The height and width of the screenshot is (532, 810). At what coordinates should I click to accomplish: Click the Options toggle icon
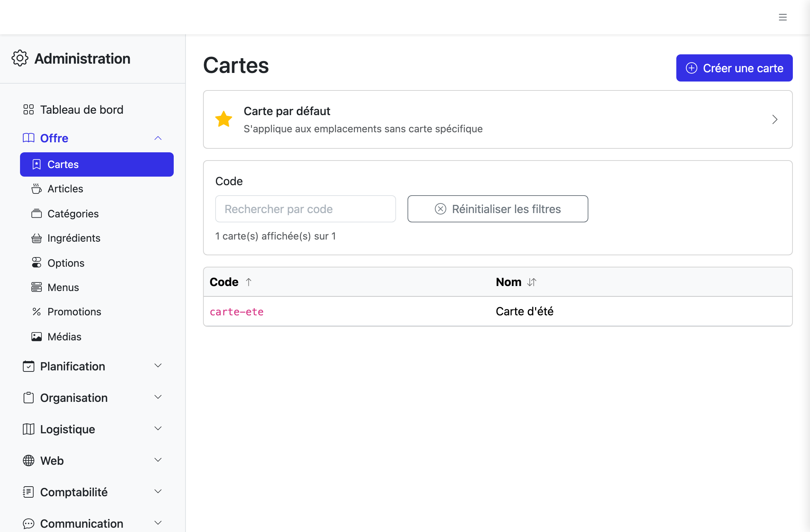tap(36, 263)
